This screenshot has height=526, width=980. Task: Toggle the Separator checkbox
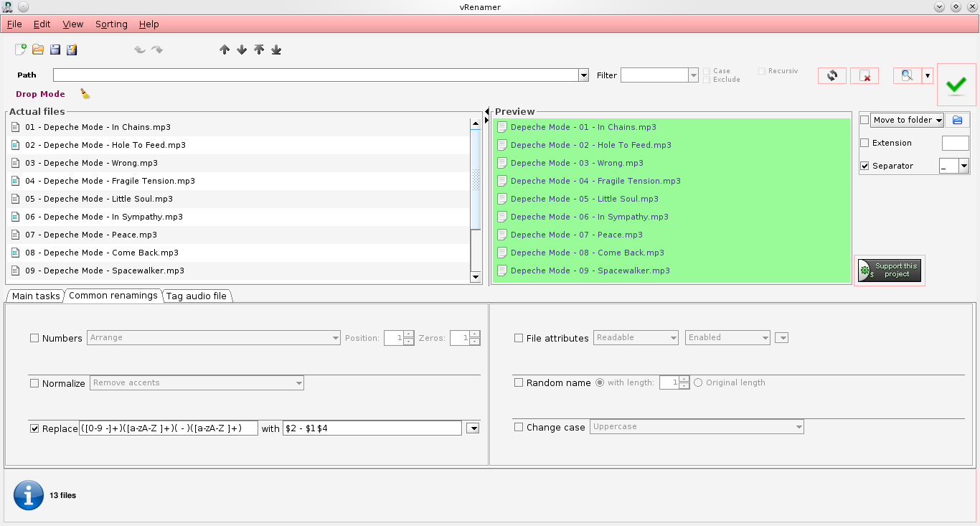pyautogui.click(x=864, y=166)
